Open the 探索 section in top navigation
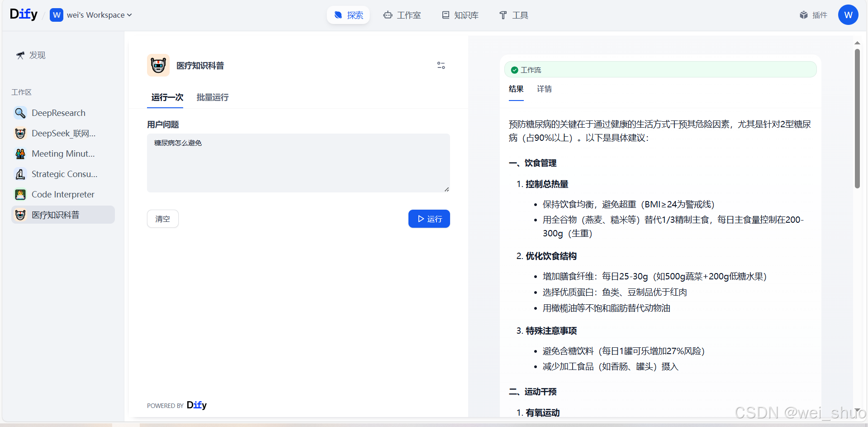Image resolution: width=868 pixels, height=427 pixels. [348, 15]
